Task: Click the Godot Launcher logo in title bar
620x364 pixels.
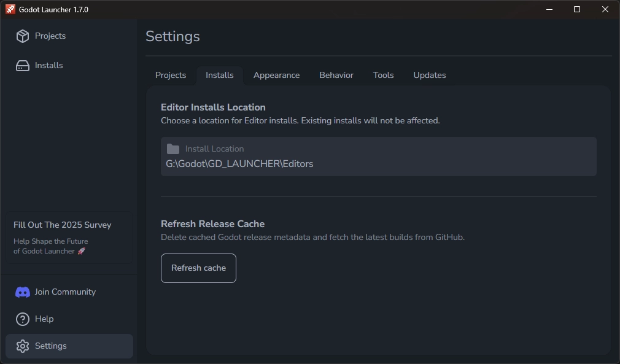Action: point(10,9)
